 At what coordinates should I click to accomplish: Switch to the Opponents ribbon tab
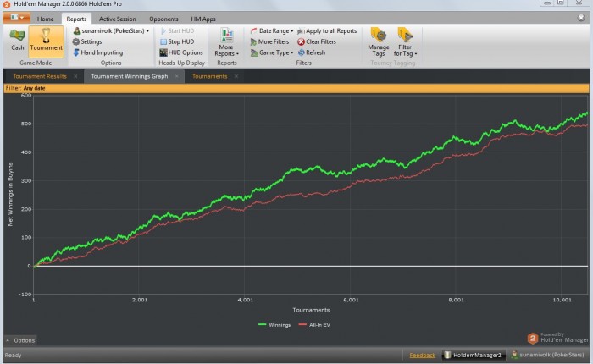tap(163, 19)
